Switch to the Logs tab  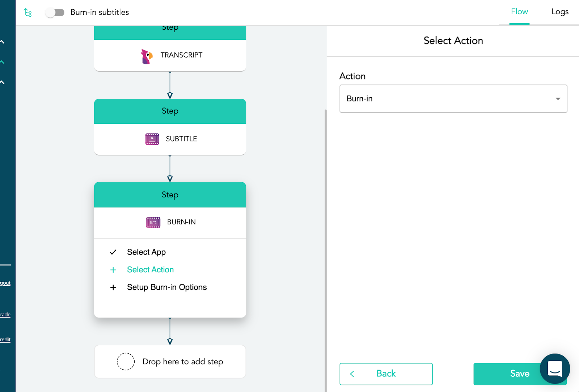click(560, 12)
